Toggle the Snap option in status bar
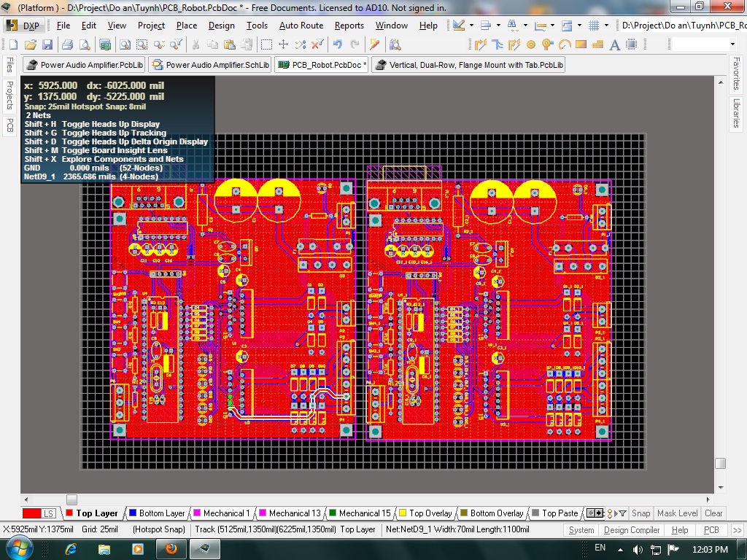This screenshot has height=560, width=747. coord(640,513)
